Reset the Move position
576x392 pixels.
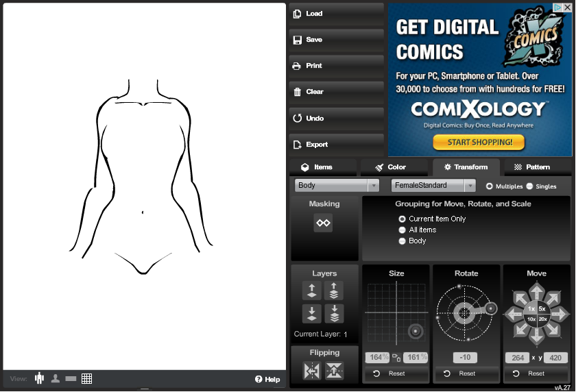coord(536,373)
